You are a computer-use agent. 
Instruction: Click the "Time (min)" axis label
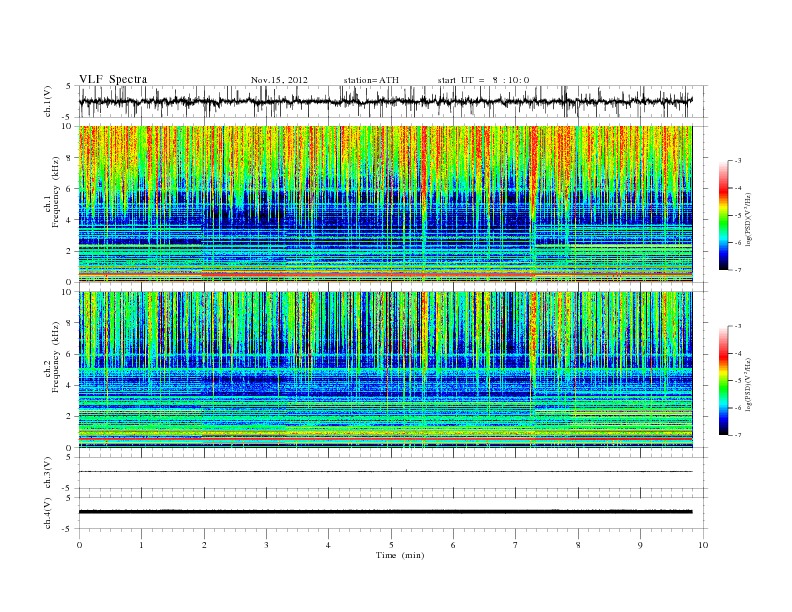[x=400, y=555]
